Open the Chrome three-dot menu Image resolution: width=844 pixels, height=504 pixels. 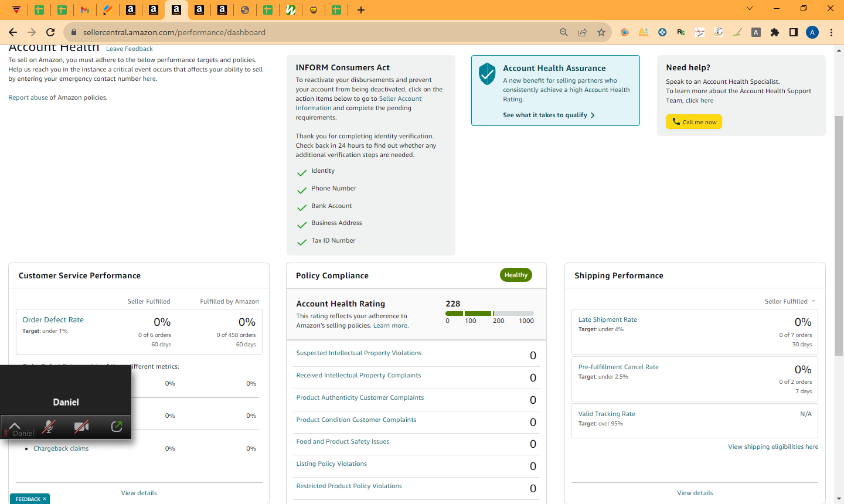831,32
